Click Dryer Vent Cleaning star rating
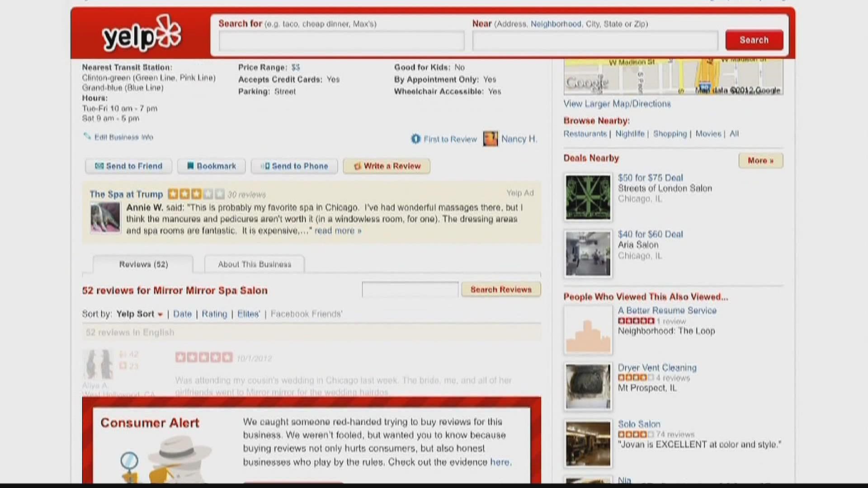The height and width of the screenshot is (488, 868). (x=636, y=378)
